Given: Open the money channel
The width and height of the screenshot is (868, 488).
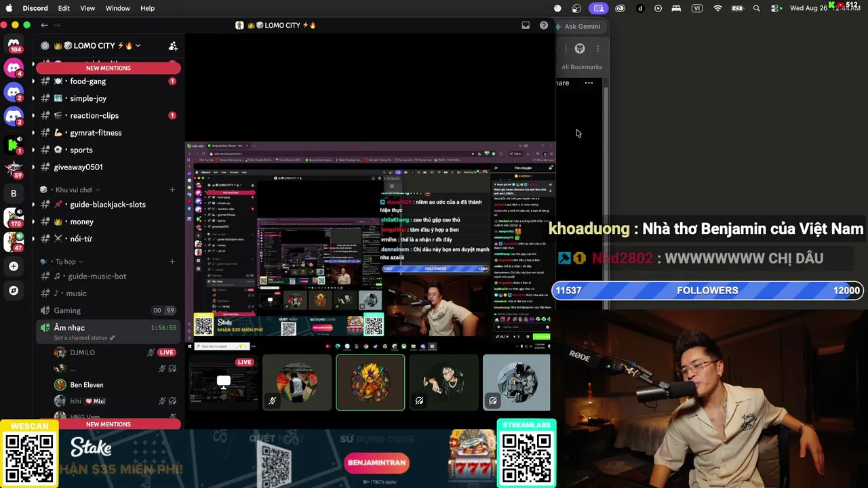Looking at the screenshot, I should (x=108, y=222).
